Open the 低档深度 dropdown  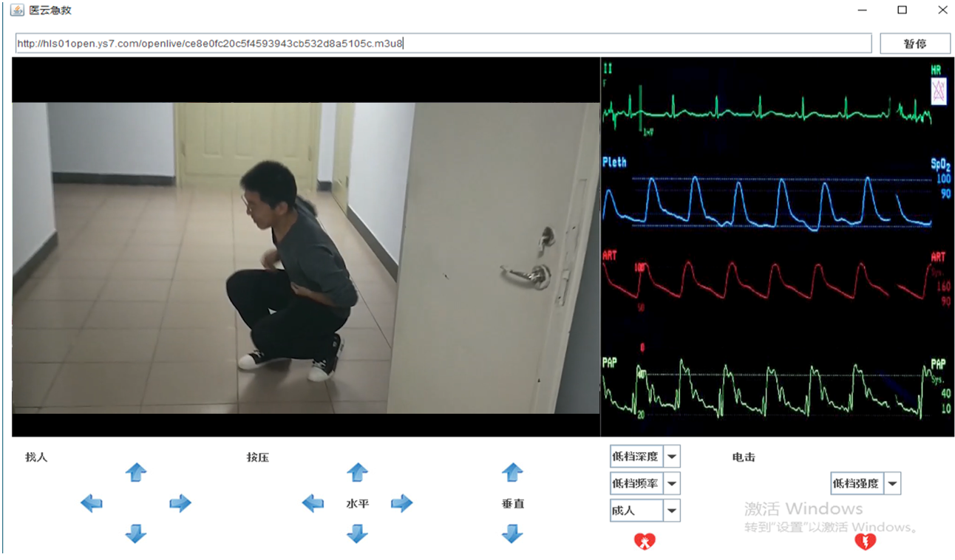672,457
